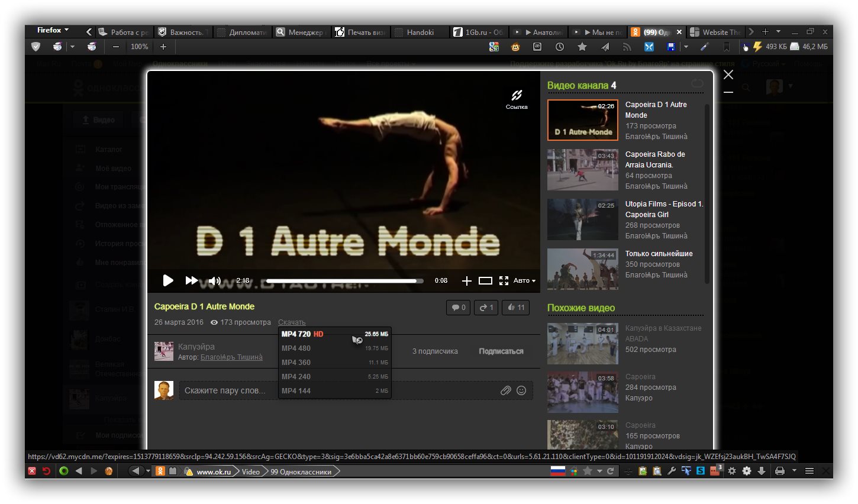Toggle fullscreen mode in video player
Viewport: 858px width, 504px height.
point(504,281)
